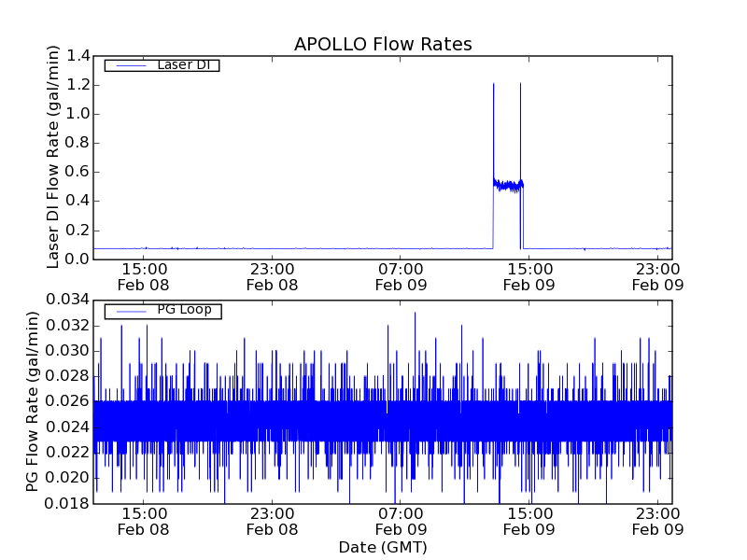Viewport: 747px width, 560px height.
Task: Select the "Laser DI" legend label
Action: click(183, 65)
